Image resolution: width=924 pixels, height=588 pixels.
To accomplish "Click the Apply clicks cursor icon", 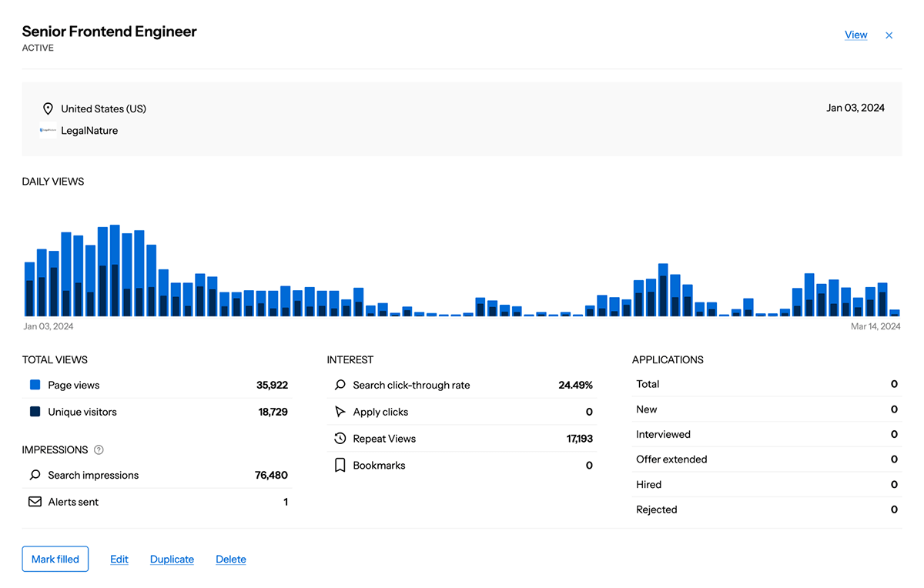I will [x=340, y=412].
